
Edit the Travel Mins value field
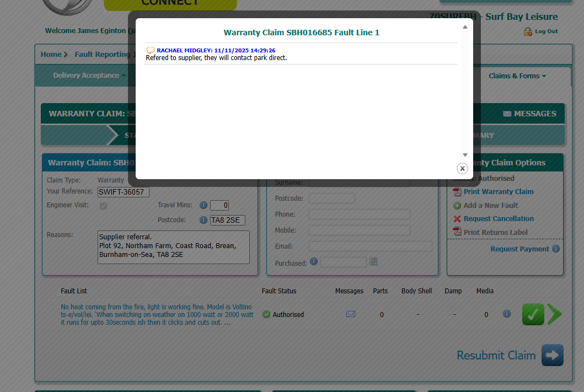click(x=219, y=206)
